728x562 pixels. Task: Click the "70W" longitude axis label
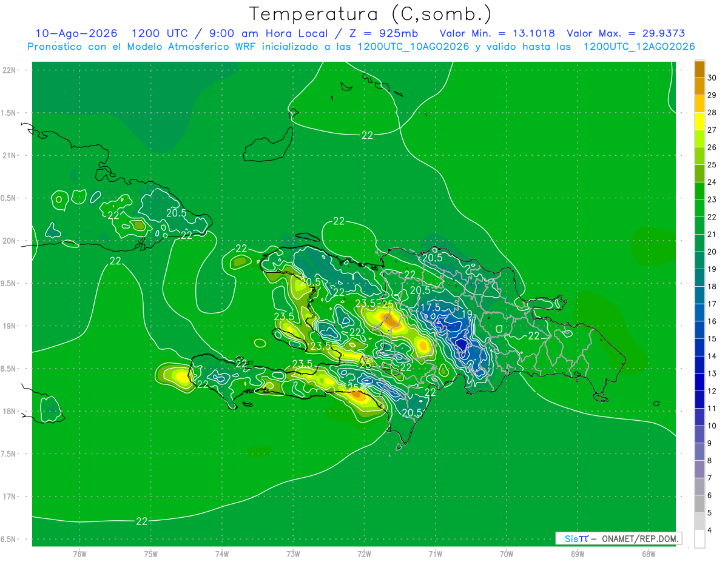click(506, 554)
